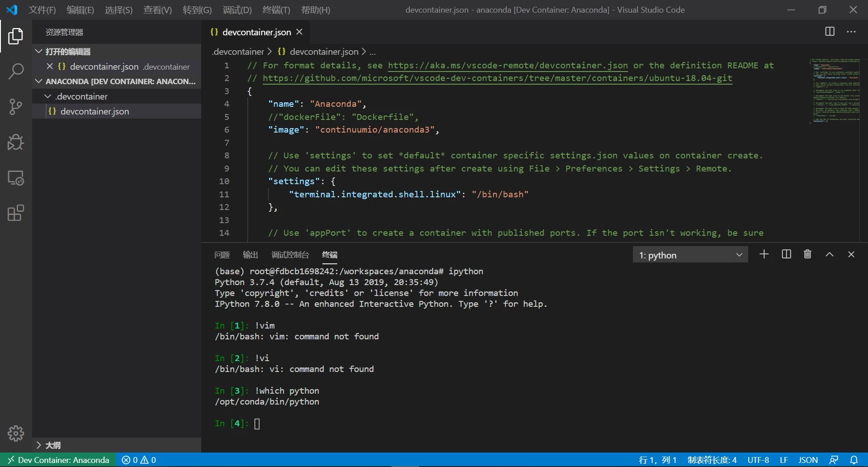
Task: Change the LF end-of-line sequence
Action: coord(784,460)
